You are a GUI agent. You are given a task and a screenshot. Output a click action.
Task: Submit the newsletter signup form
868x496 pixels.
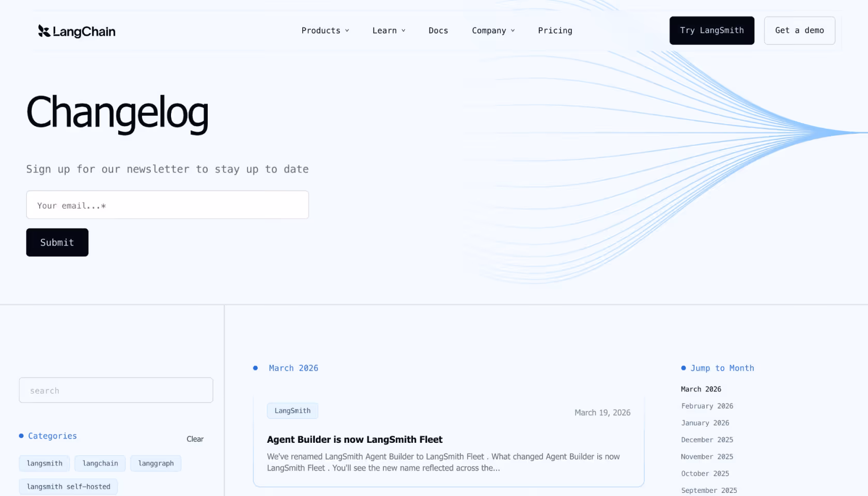[x=57, y=242]
